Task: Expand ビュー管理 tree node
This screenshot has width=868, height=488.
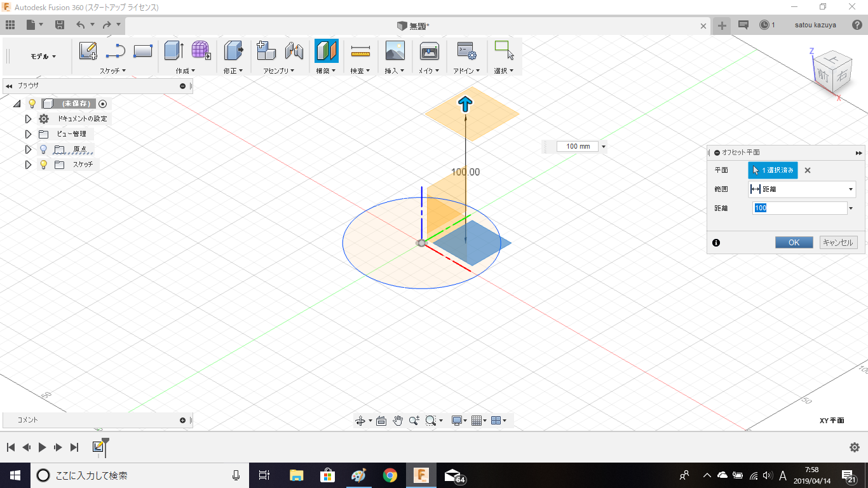Action: pyautogui.click(x=28, y=134)
